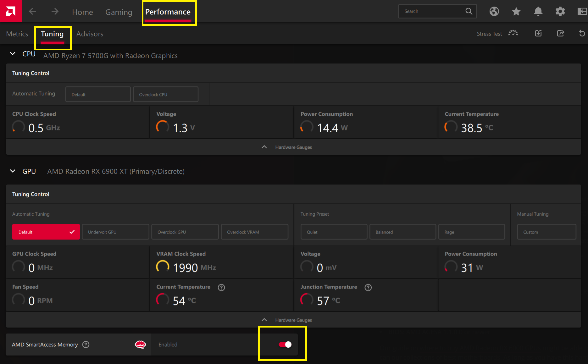Open SmartAccess Memory help icon
The height and width of the screenshot is (364, 588).
point(86,345)
